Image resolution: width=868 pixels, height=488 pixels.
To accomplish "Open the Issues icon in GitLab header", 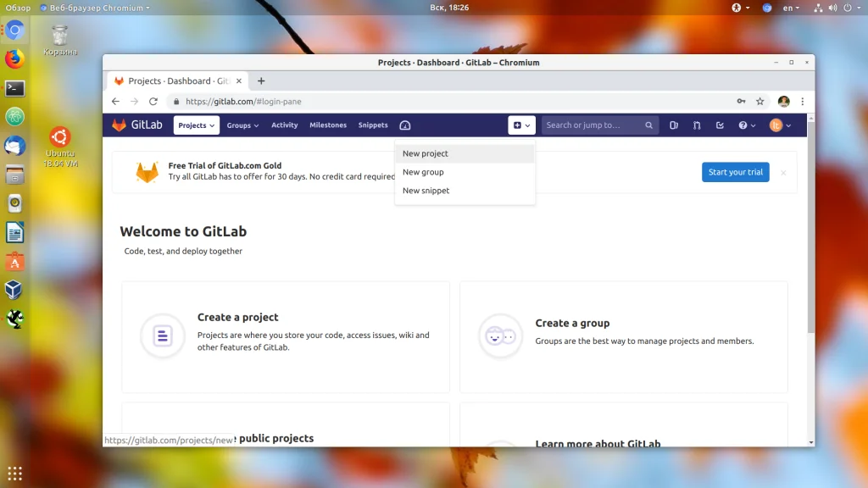I will 674,125.
